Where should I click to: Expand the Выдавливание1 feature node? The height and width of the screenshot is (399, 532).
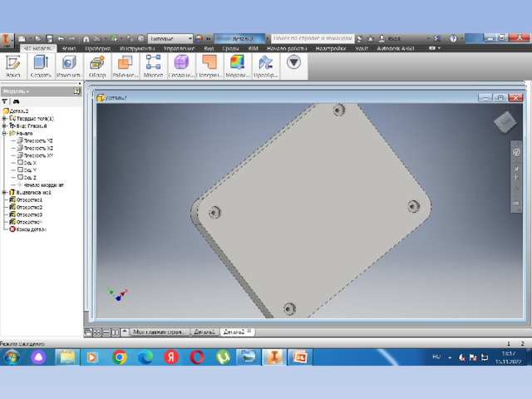click(x=4, y=192)
